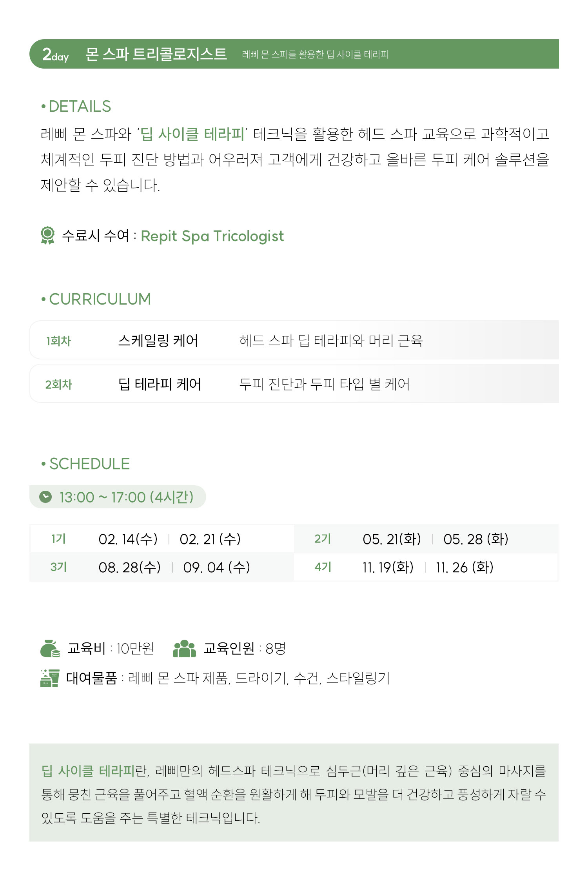This screenshot has width=588, height=887.
Task: Click the 13:00 ~ 17:00 time pill
Action: click(x=118, y=497)
